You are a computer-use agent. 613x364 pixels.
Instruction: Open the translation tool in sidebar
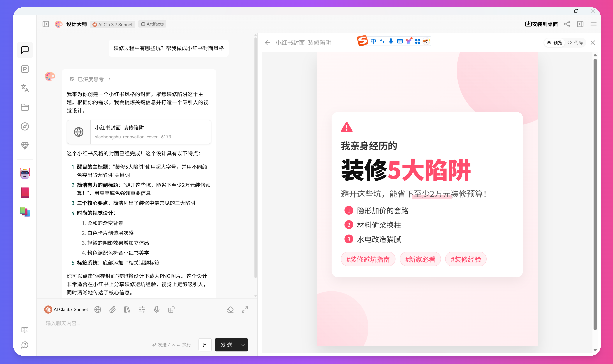point(25,88)
